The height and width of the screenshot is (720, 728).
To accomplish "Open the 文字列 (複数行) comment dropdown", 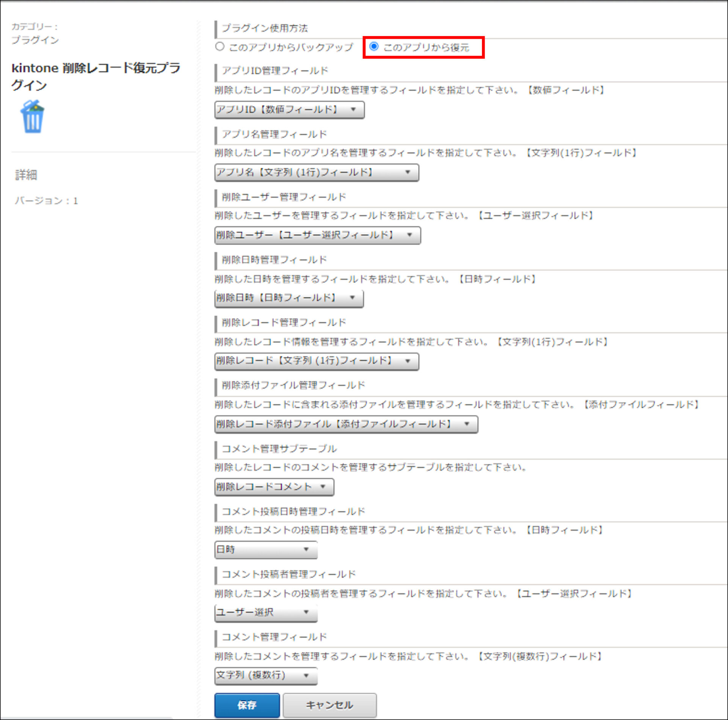I will pyautogui.click(x=266, y=676).
